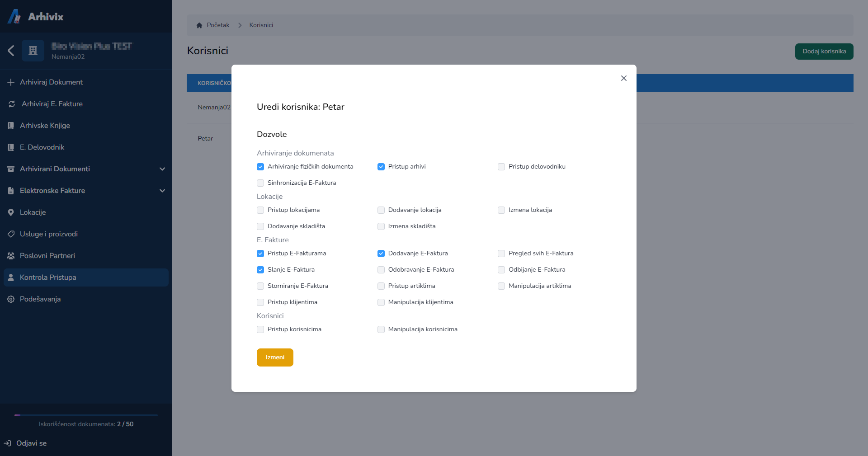Image resolution: width=868 pixels, height=456 pixels.
Task: Click the company building icon
Action: pos(33,51)
